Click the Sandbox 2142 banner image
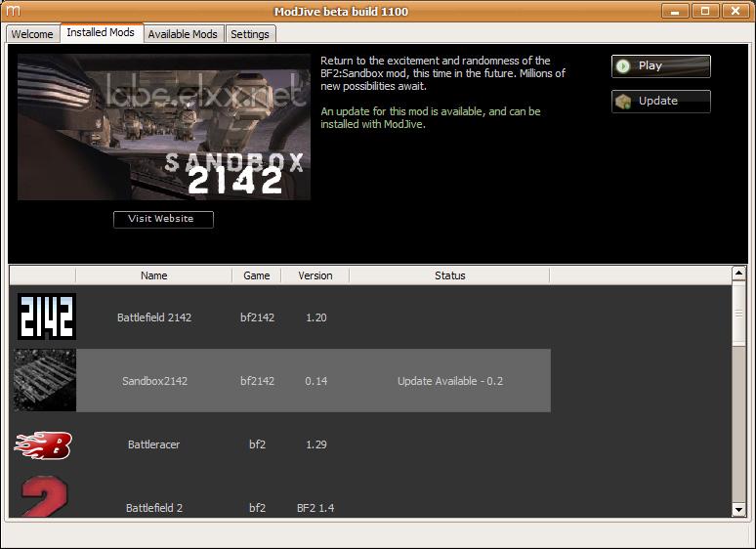The image size is (756, 549). coord(164,127)
